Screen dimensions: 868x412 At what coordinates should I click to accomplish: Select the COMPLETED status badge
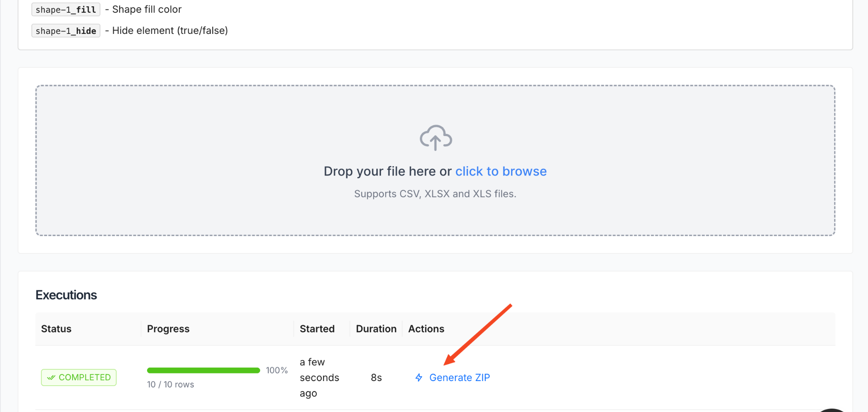[78, 377]
